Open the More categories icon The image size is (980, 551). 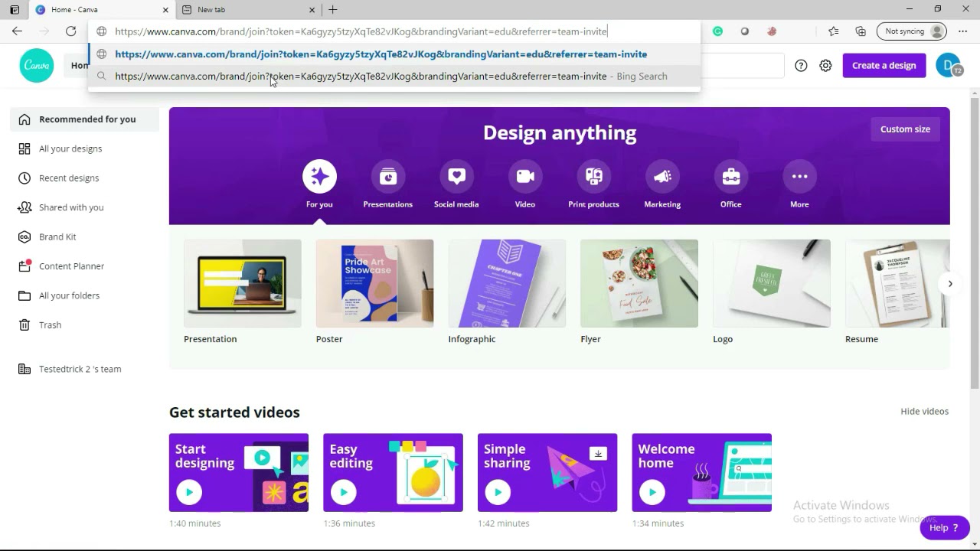(x=799, y=177)
